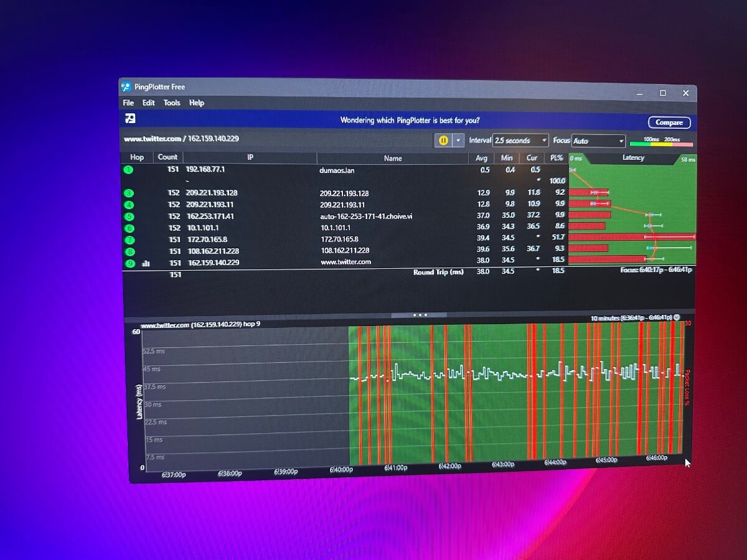Pause the trace with the yellow pause button

443,141
